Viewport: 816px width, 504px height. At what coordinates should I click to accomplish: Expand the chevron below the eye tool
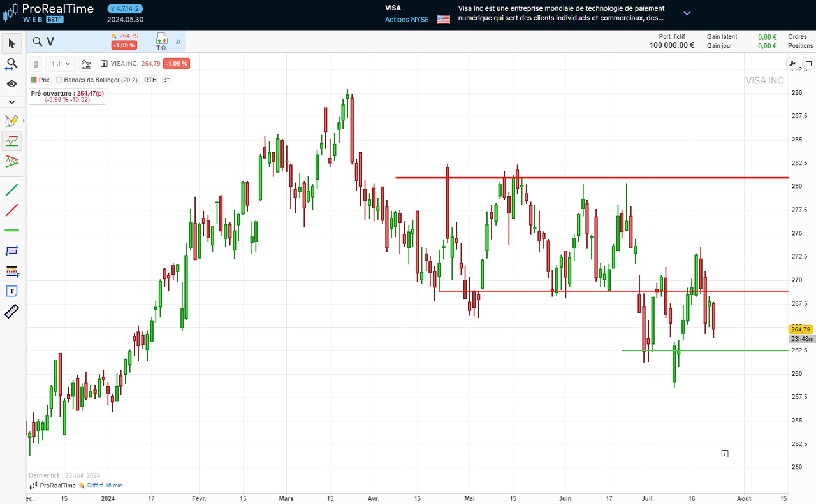point(11,102)
